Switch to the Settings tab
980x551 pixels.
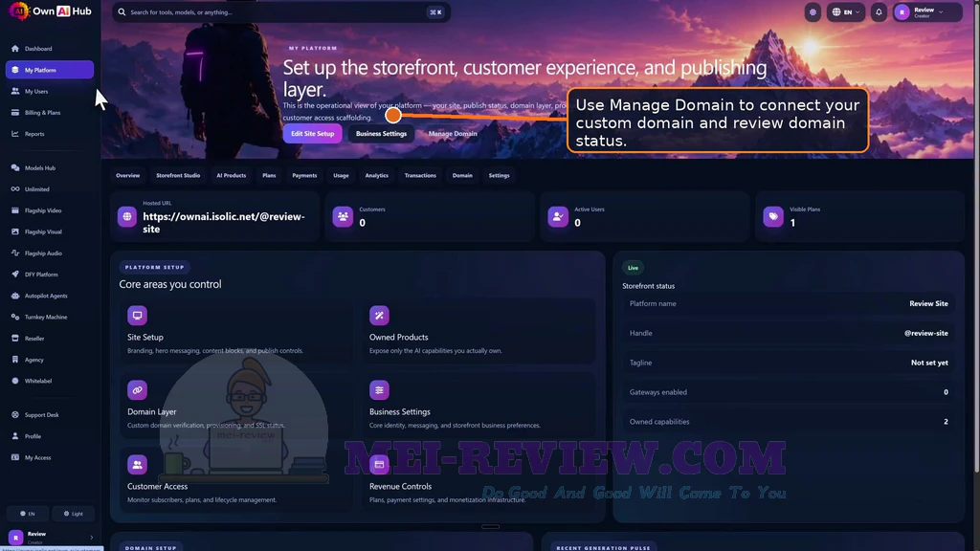pos(499,176)
